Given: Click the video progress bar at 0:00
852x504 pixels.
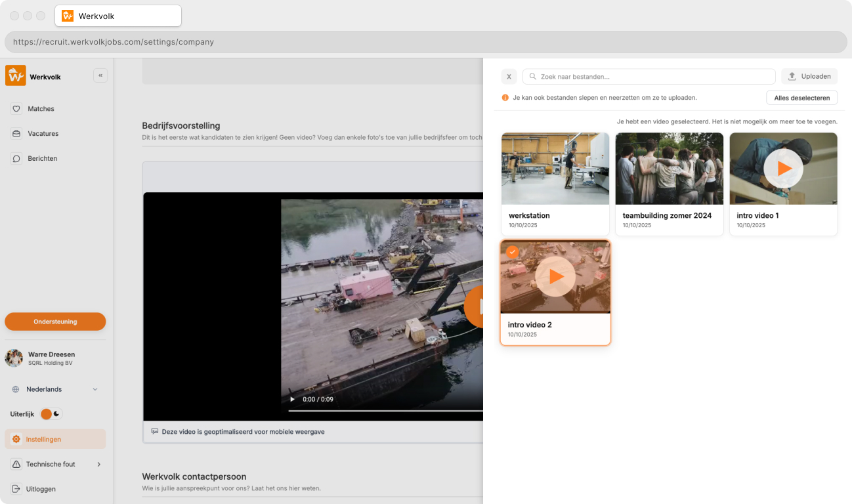Looking at the screenshot, I should tap(289, 411).
